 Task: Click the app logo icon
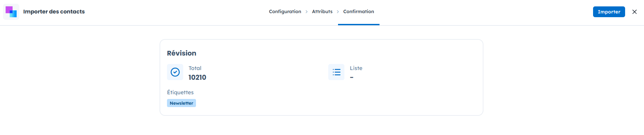(x=11, y=12)
